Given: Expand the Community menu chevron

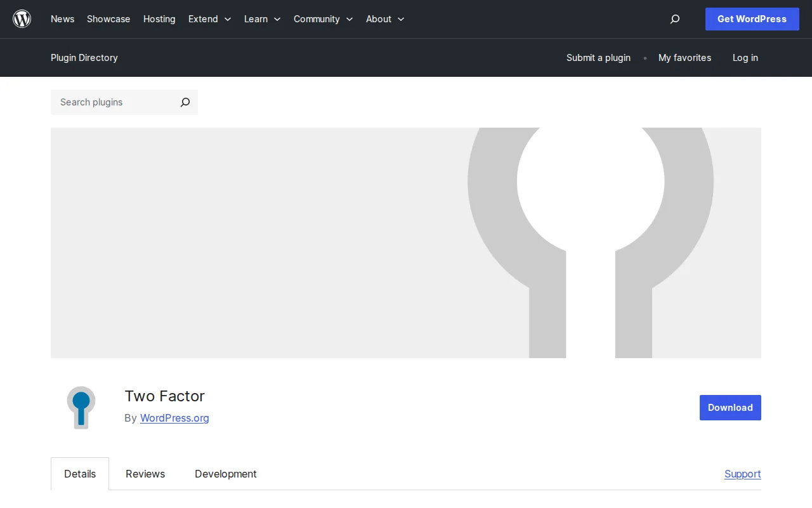Looking at the screenshot, I should pyautogui.click(x=349, y=19).
